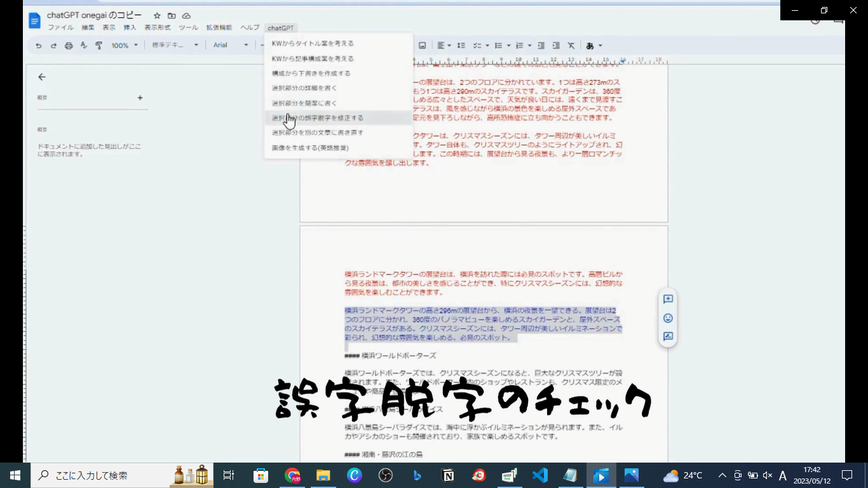Open the checklist dropdown
Viewport: 868px width, 488px height.
tap(481, 46)
